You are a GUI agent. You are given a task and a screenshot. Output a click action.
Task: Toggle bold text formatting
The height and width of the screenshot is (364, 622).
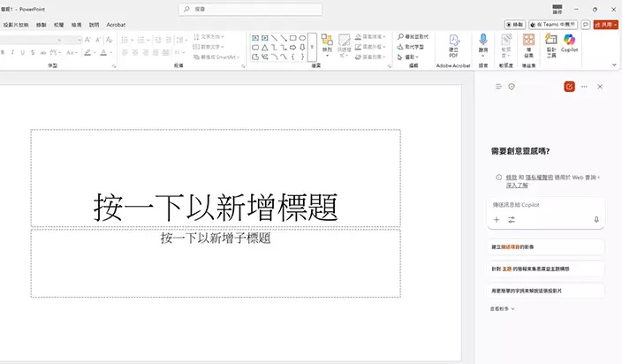pyautogui.click(x=4, y=52)
